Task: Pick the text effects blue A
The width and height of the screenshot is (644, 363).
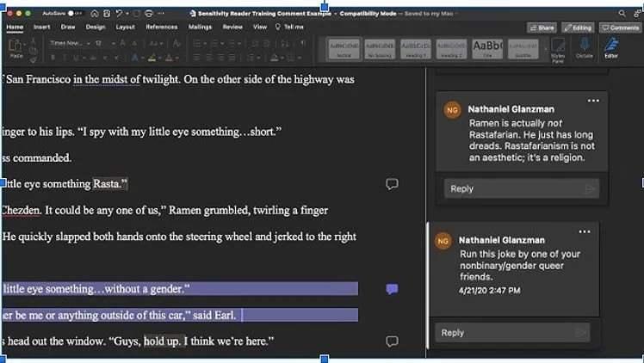Action: pos(134,58)
